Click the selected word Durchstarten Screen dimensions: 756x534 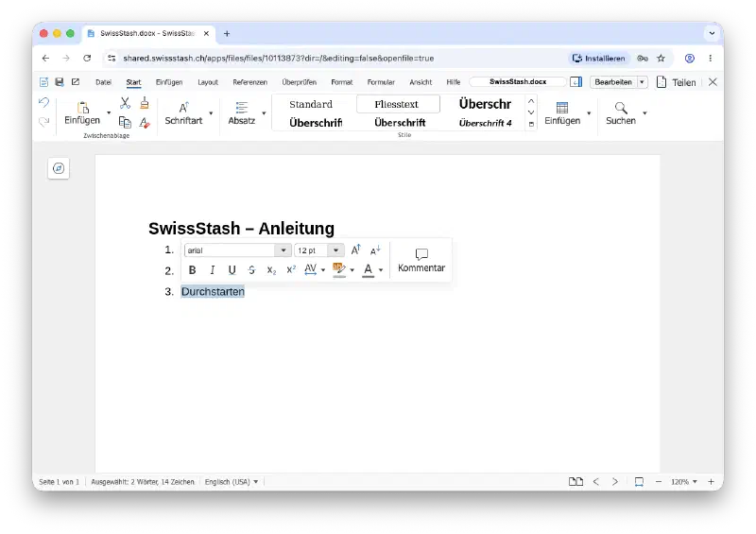213,291
